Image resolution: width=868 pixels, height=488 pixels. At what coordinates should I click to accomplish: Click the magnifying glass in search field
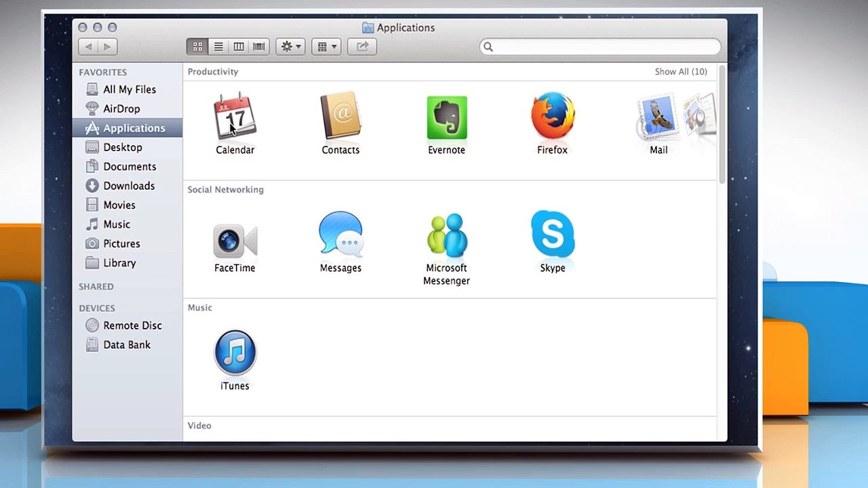point(488,47)
